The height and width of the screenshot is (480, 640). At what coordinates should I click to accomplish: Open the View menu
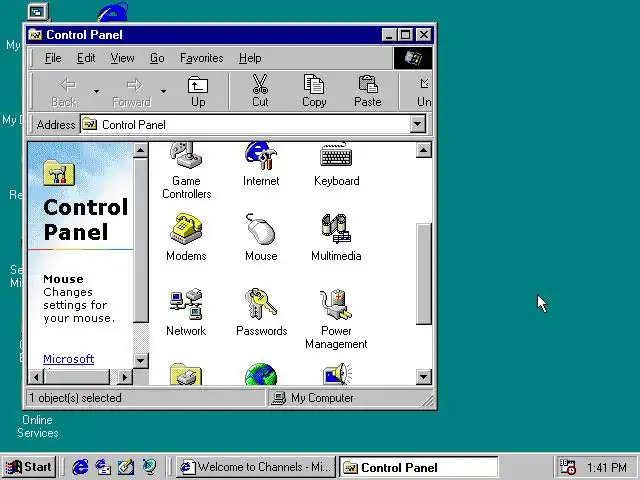(122, 58)
